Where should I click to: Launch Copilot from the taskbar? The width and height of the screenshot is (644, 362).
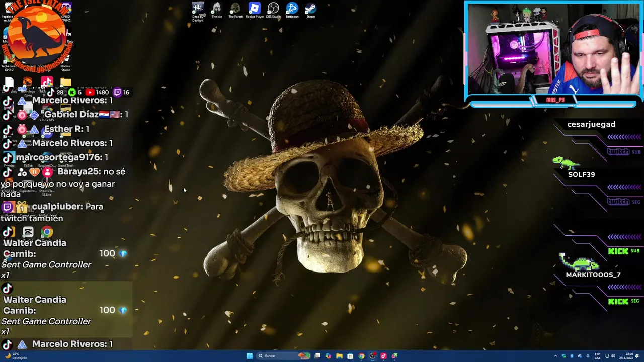pyautogui.click(x=328, y=356)
